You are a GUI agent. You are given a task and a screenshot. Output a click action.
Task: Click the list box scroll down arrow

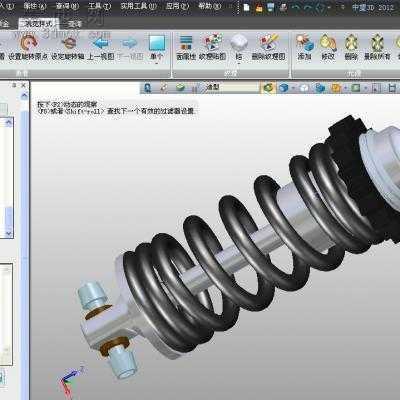coord(9,233)
